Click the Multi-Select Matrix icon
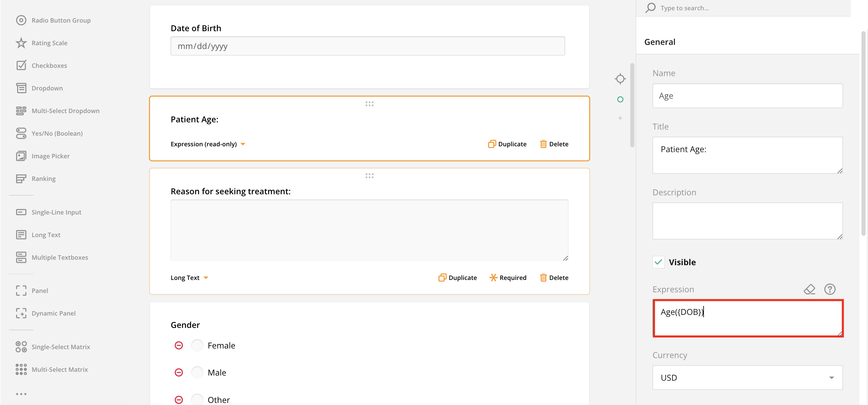Screen dimensions: 868x405 tap(21, 369)
